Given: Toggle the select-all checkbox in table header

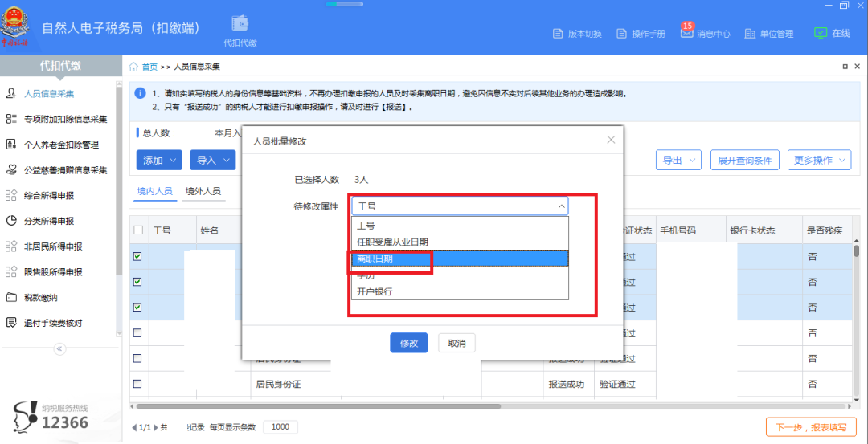Looking at the screenshot, I should [x=137, y=230].
